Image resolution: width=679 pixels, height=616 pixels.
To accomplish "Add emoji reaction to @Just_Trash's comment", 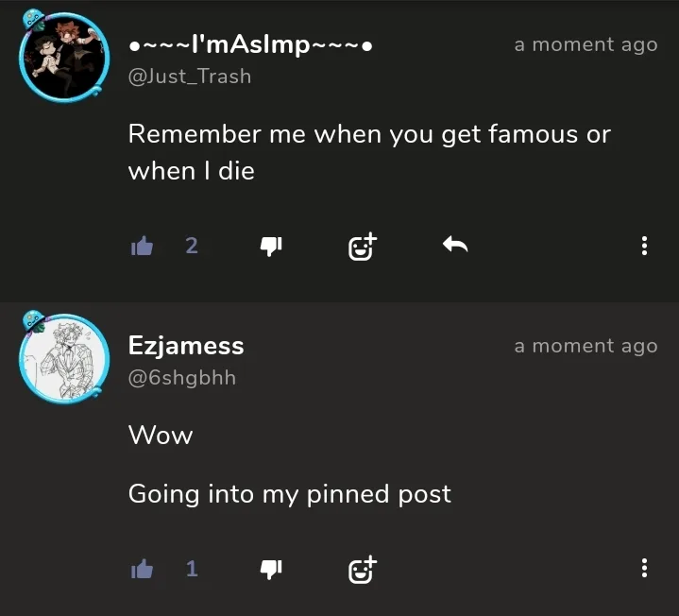I will tap(362, 247).
